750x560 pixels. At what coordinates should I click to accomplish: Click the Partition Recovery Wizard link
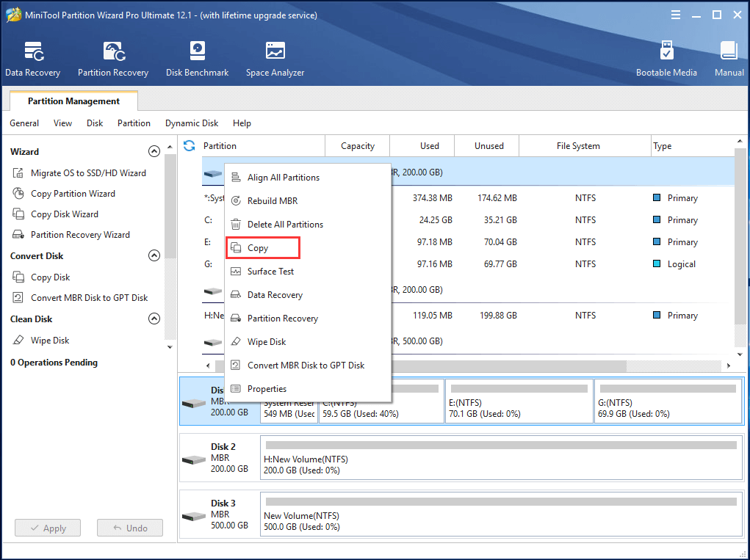80,235
